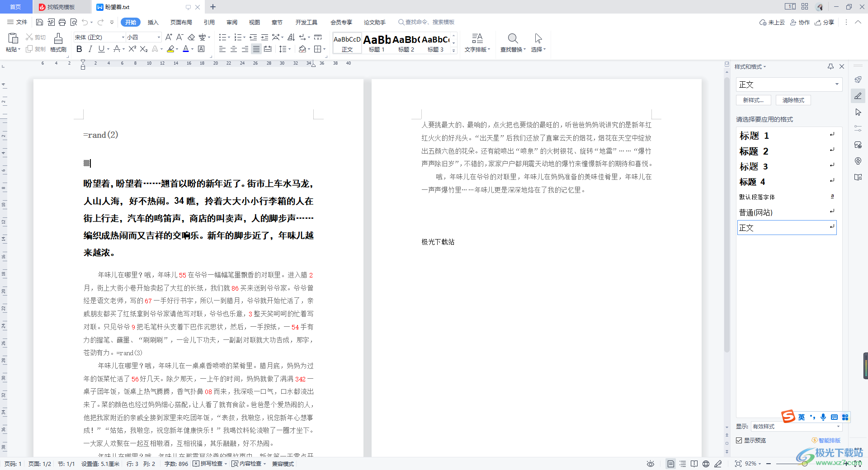Screen dimensions: 868x470
Task: Click the New Style button
Action: [753, 100]
